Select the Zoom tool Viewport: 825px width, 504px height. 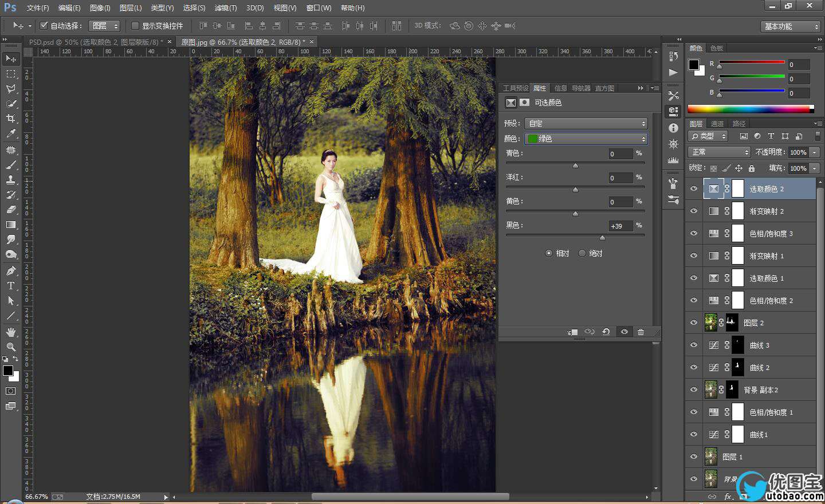click(x=11, y=347)
